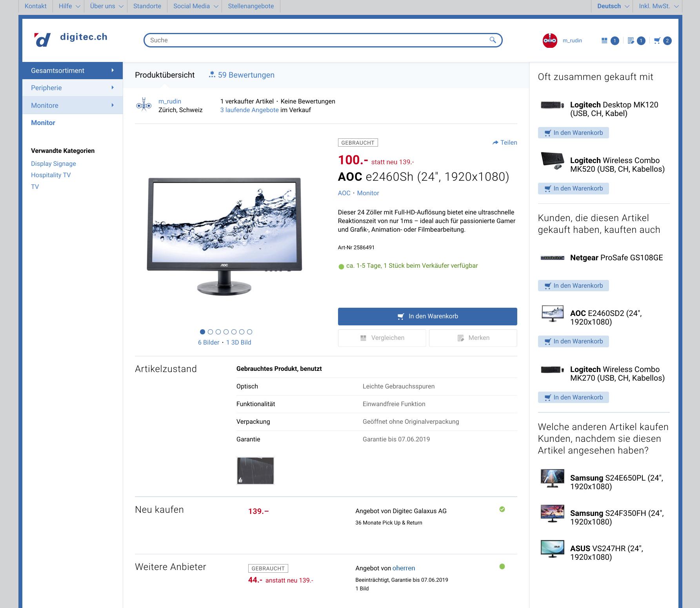Expand the Monitore category
This screenshot has height=608, width=700.
(73, 105)
